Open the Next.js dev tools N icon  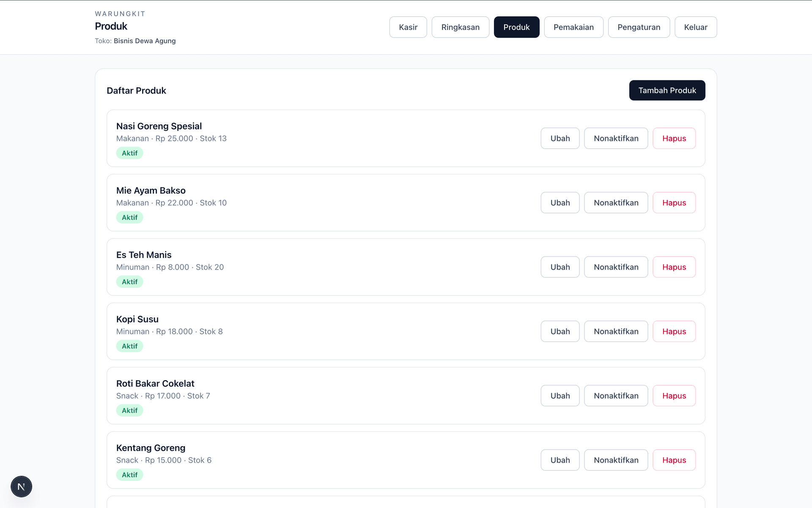(x=21, y=486)
